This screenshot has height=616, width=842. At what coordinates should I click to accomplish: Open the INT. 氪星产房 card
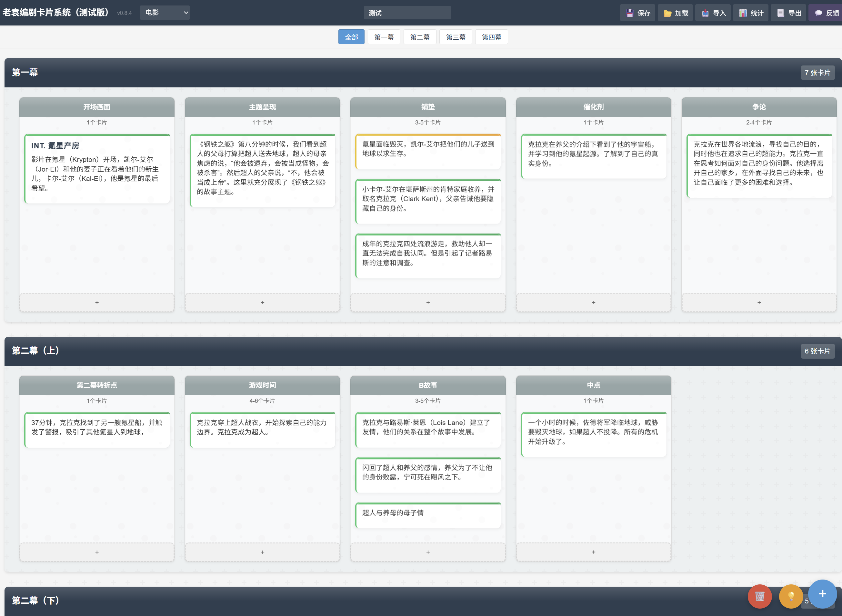pyautogui.click(x=97, y=169)
